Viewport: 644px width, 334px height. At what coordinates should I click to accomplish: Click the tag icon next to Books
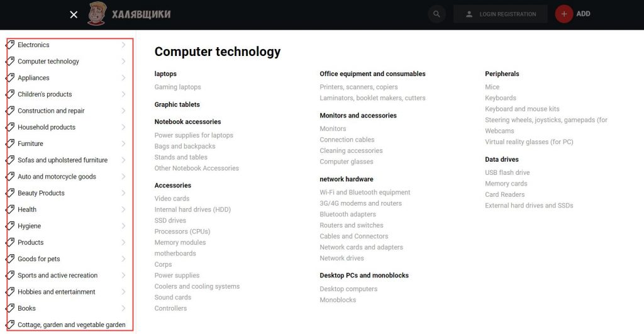click(x=10, y=308)
